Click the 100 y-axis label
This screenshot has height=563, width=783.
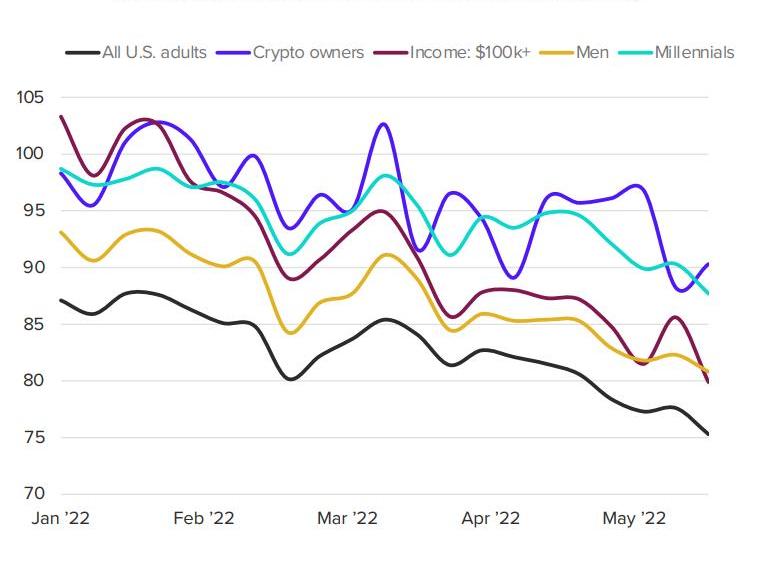click(30, 154)
